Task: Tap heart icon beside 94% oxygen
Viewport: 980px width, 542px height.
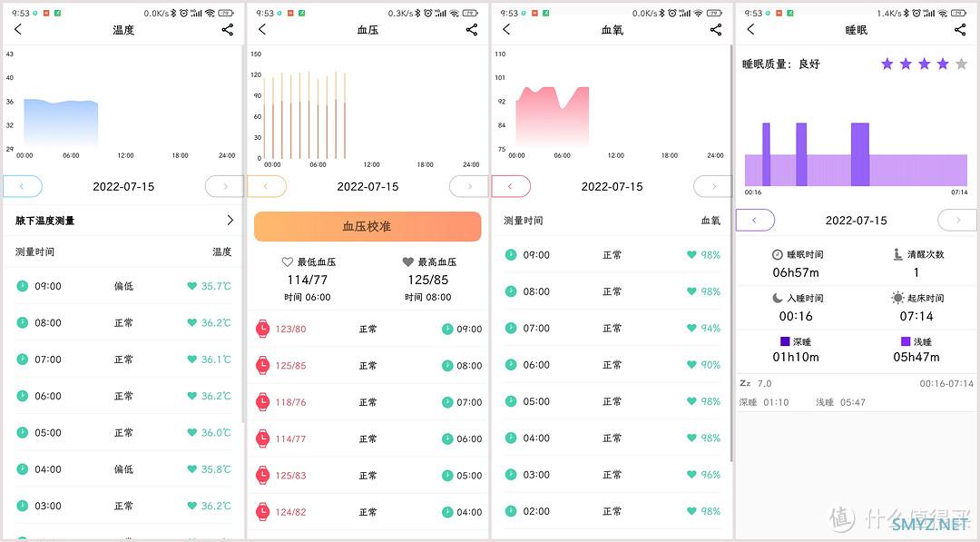Action: coord(691,329)
